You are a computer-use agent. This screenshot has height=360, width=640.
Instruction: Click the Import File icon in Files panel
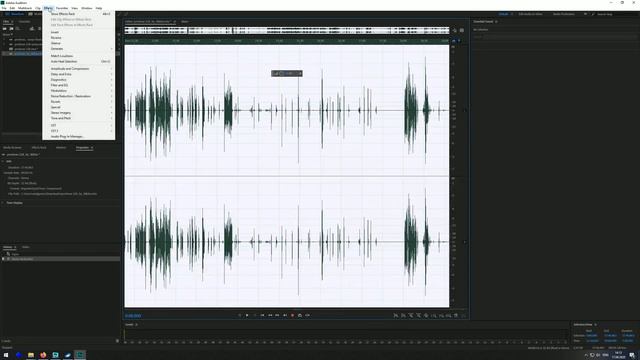point(11,29)
